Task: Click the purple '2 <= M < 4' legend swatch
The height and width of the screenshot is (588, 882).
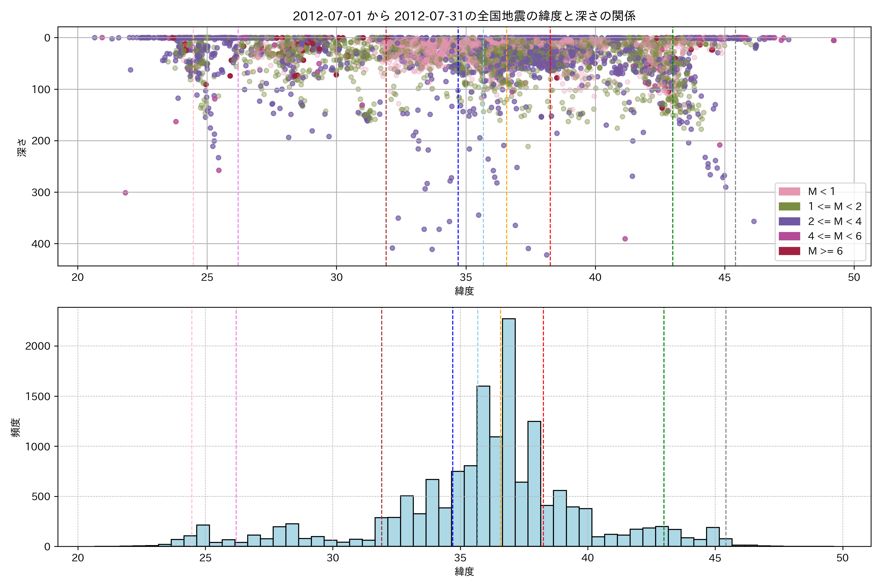Action: [789, 221]
